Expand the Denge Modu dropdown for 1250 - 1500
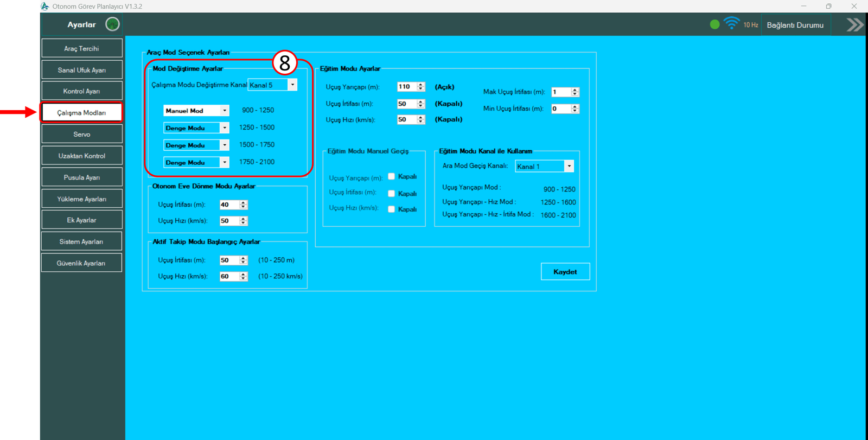 coord(225,128)
